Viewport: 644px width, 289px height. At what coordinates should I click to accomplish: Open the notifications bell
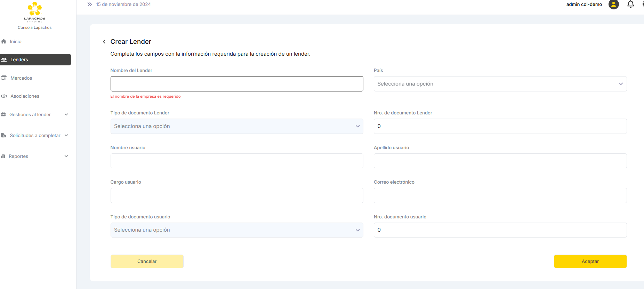(x=630, y=5)
